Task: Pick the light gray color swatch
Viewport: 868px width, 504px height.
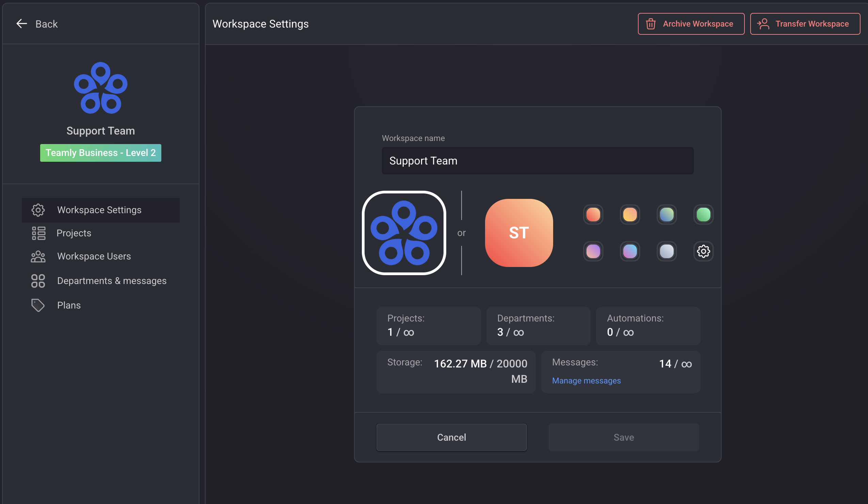Action: coord(666,251)
